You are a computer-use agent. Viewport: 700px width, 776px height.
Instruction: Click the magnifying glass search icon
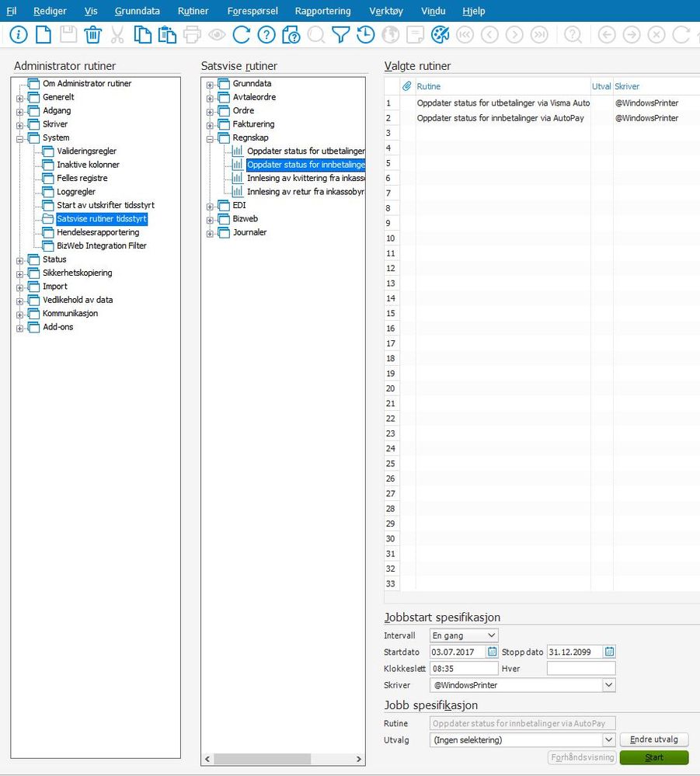316,35
